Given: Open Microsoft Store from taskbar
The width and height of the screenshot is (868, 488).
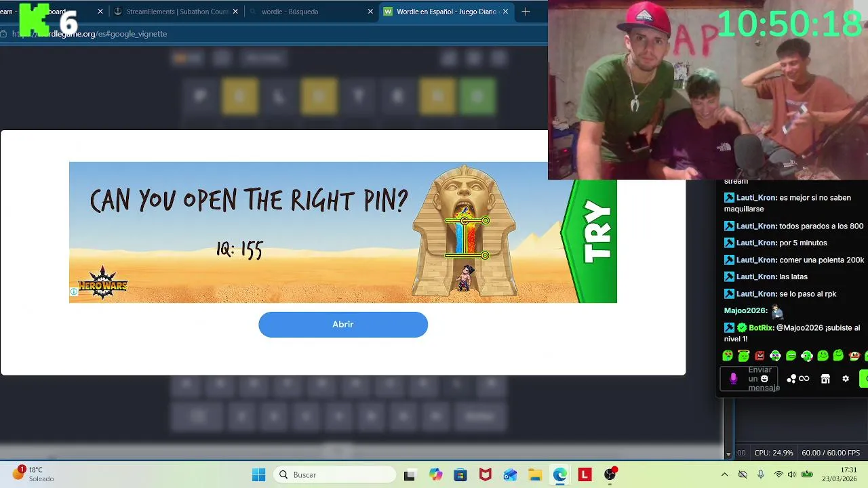Looking at the screenshot, I should point(460,475).
